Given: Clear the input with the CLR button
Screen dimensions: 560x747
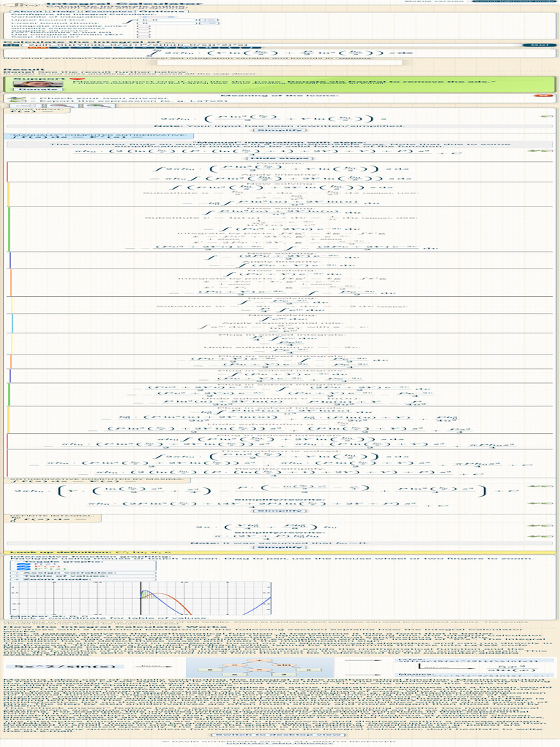Looking at the screenshot, I should (38, 47).
